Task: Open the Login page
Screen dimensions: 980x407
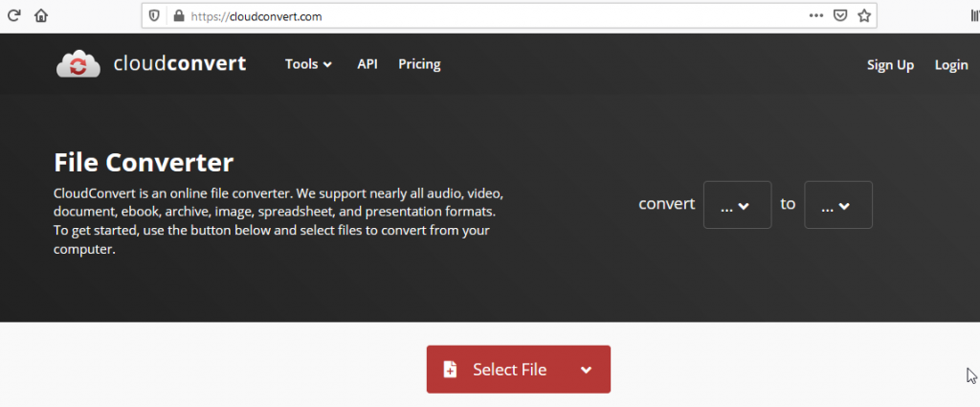Action: (951, 65)
